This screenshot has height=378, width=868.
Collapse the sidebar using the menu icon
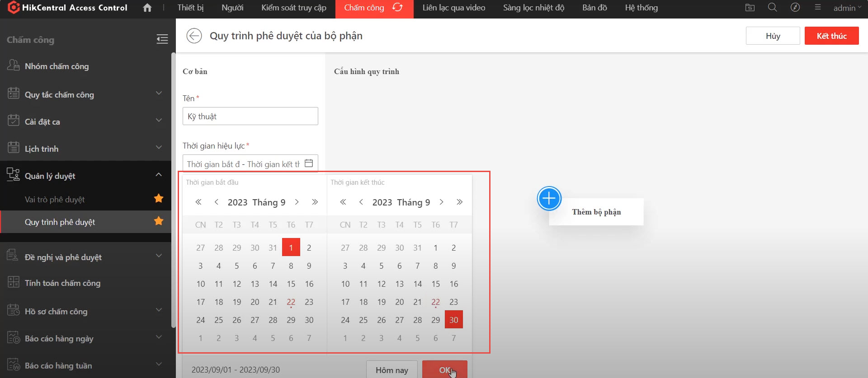162,39
